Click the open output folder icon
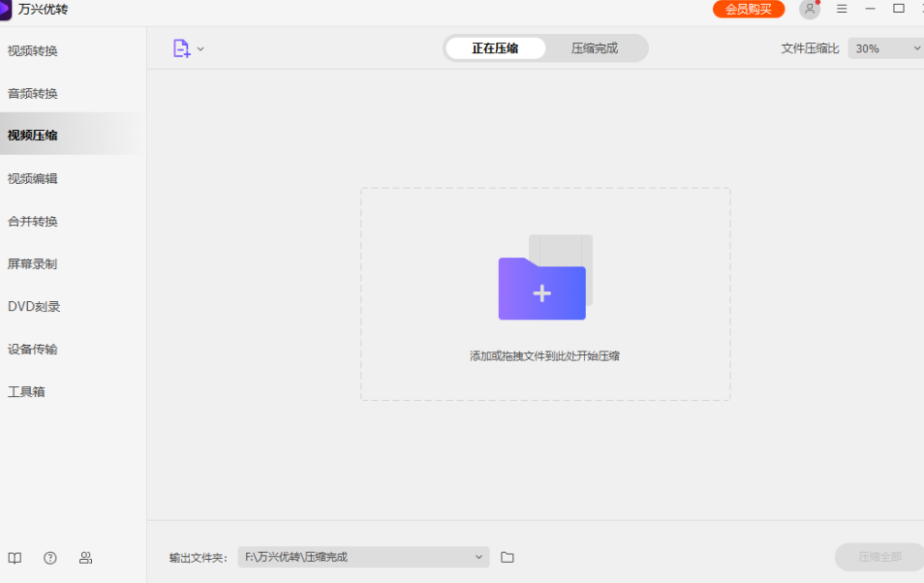Screen dimensions: 924x583 click(508, 557)
